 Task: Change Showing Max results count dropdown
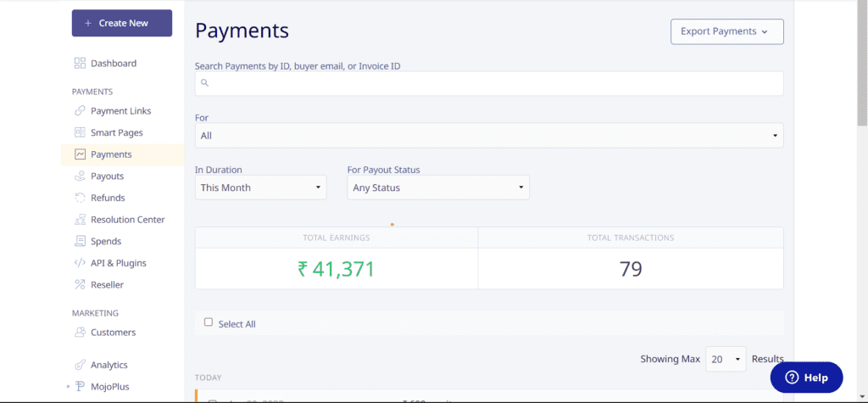726,359
